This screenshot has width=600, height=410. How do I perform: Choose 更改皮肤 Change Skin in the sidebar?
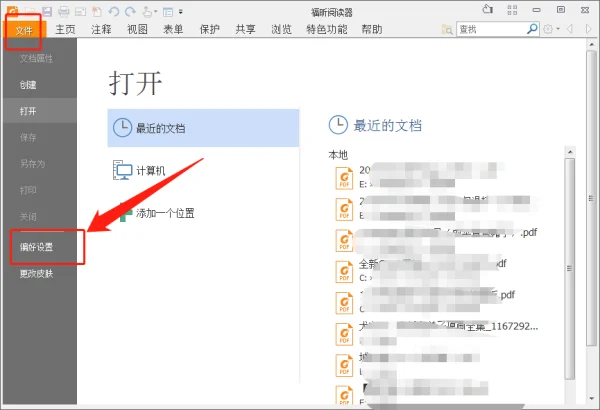[40, 274]
